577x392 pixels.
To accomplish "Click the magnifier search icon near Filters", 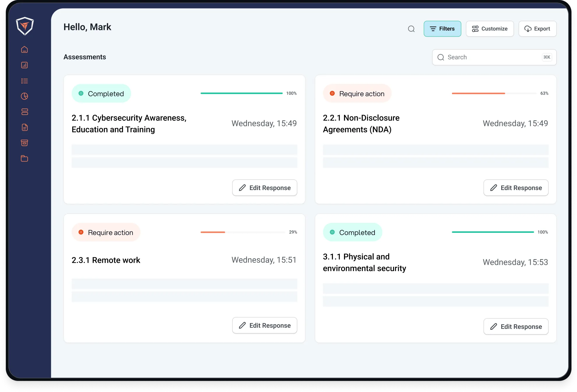I will pos(411,29).
